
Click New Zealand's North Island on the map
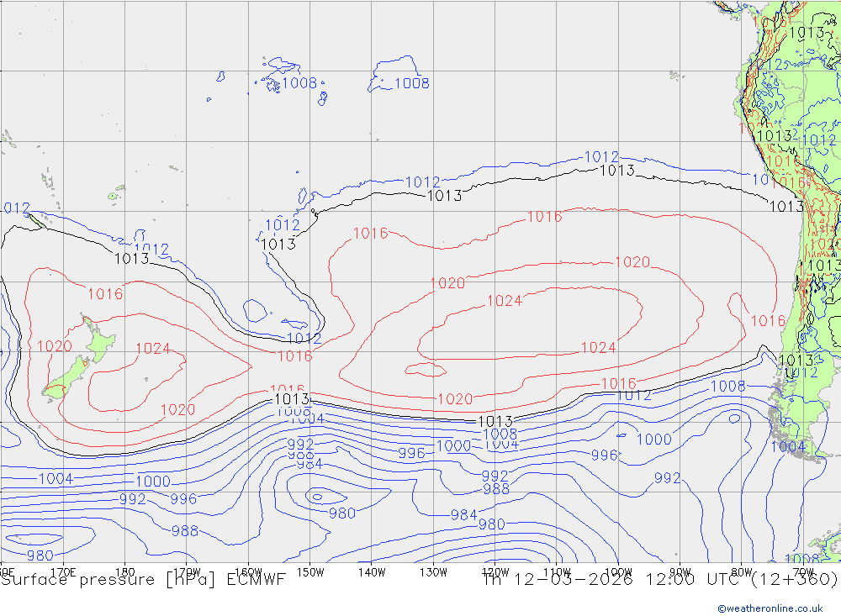(98, 340)
